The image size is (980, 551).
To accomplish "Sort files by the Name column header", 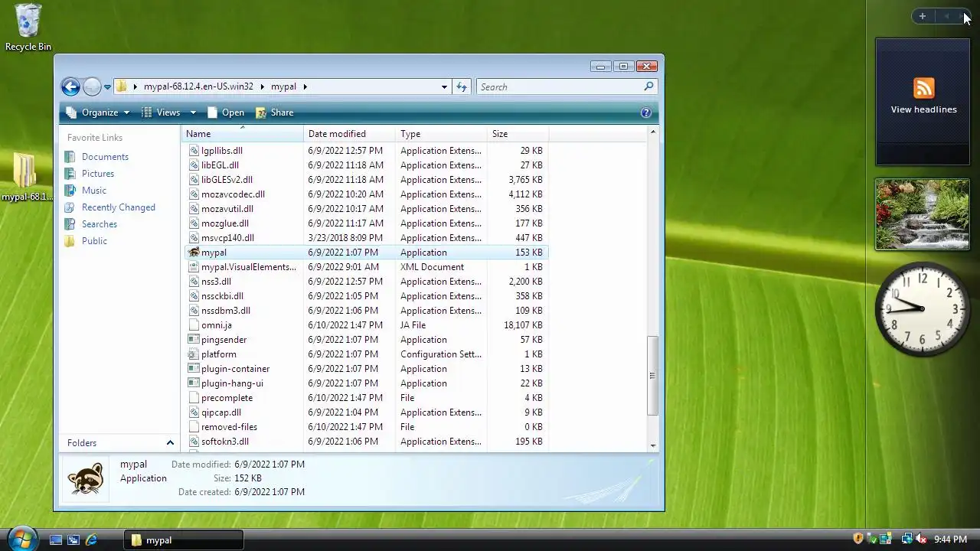I will coord(242,134).
